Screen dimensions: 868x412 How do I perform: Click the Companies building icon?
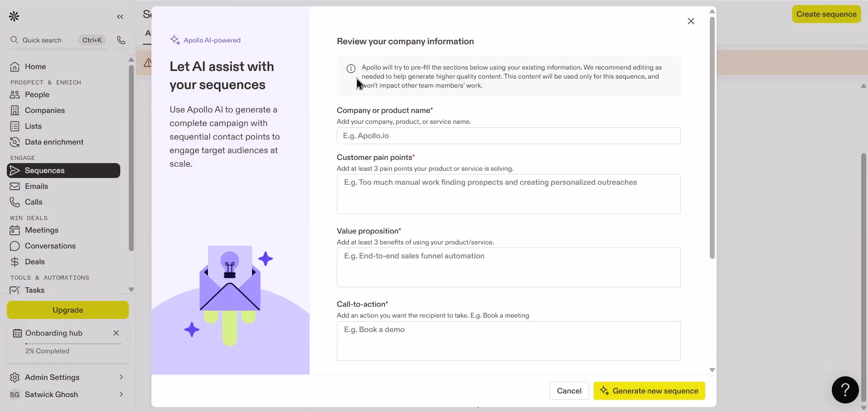click(15, 111)
